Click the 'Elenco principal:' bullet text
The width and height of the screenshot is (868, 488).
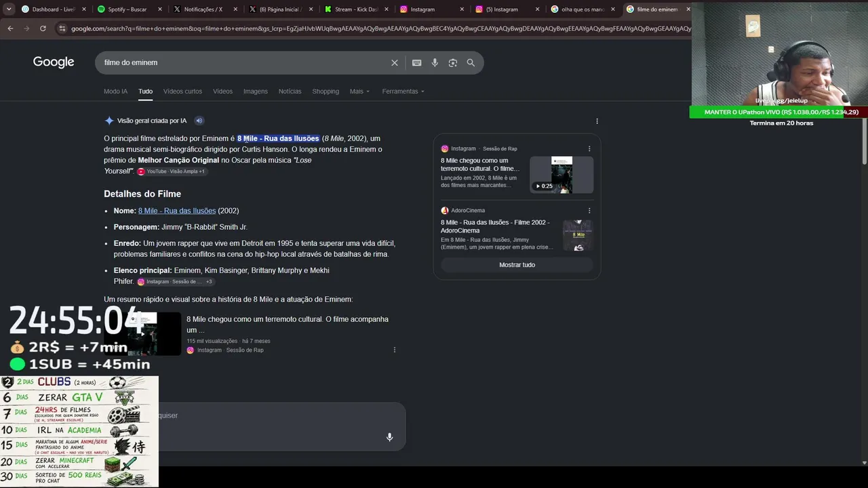click(143, 270)
